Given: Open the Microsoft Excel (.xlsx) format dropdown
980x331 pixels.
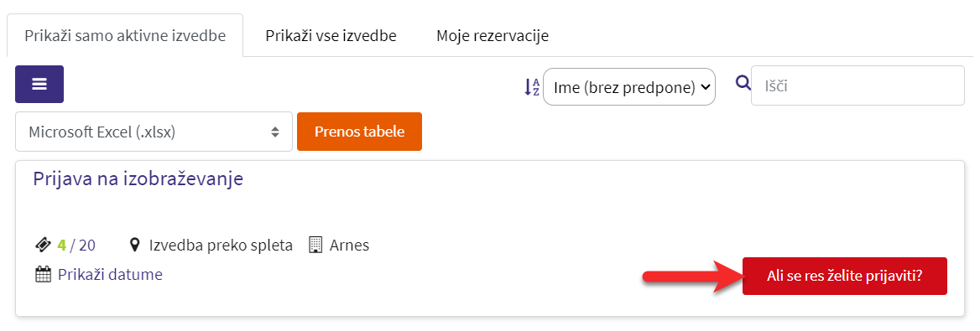Looking at the screenshot, I should [154, 132].
